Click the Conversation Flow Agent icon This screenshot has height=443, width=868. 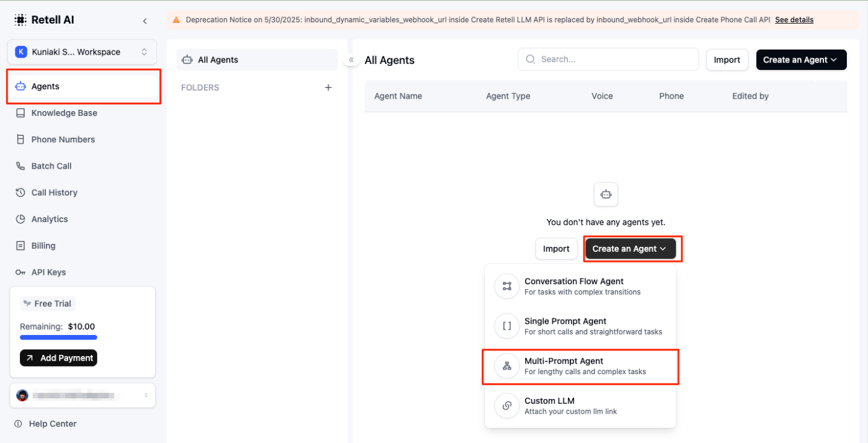[507, 286]
